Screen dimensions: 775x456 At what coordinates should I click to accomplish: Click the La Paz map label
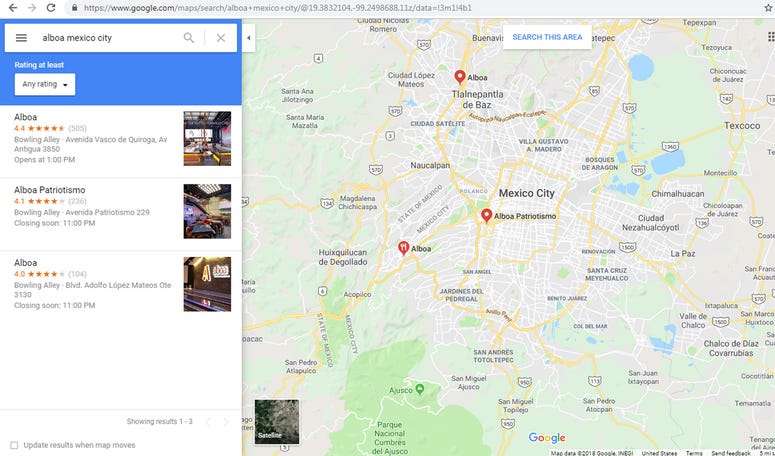tap(683, 253)
